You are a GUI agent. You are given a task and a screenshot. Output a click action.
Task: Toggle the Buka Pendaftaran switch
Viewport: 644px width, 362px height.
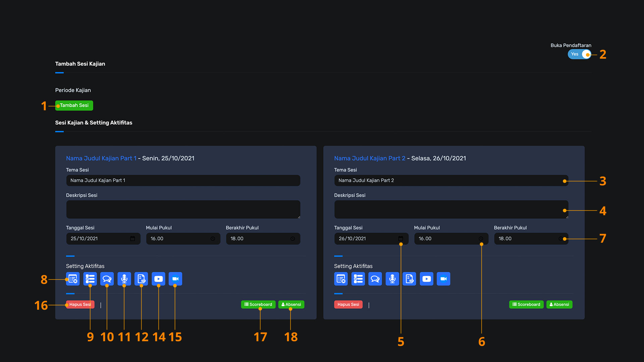point(579,54)
